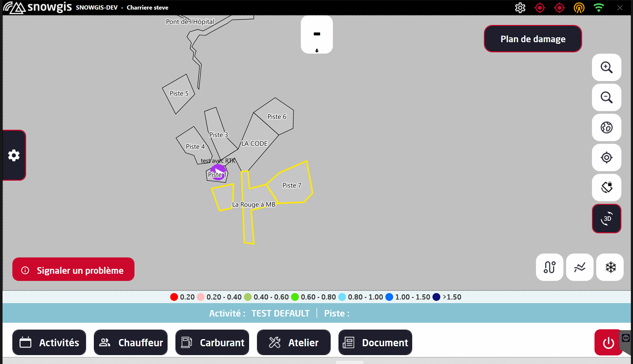
Task: Open the Activités menu
Action: pyautogui.click(x=49, y=342)
